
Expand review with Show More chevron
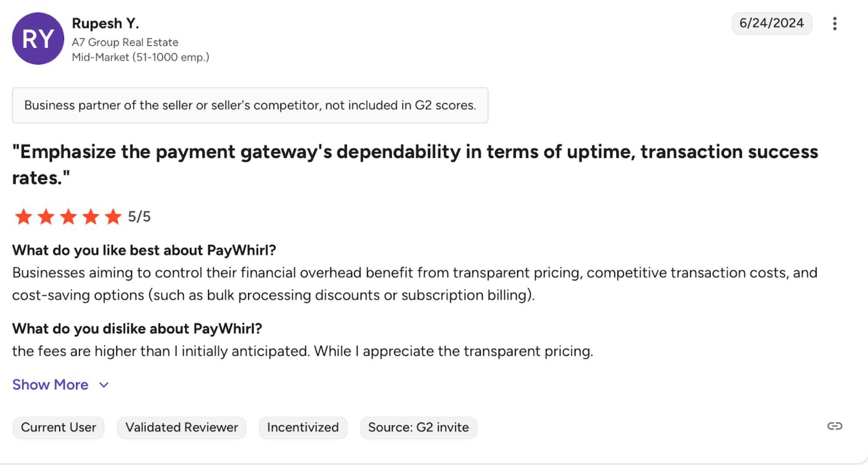[x=104, y=385]
